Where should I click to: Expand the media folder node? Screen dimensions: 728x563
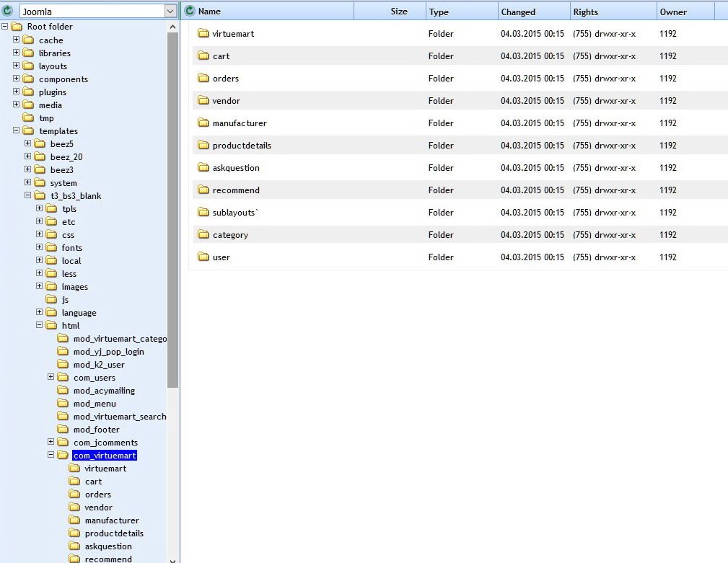pyautogui.click(x=17, y=105)
